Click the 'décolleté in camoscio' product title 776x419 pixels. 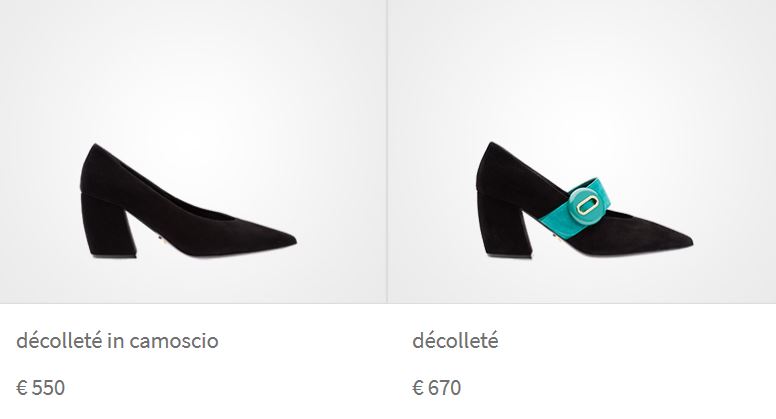point(117,341)
